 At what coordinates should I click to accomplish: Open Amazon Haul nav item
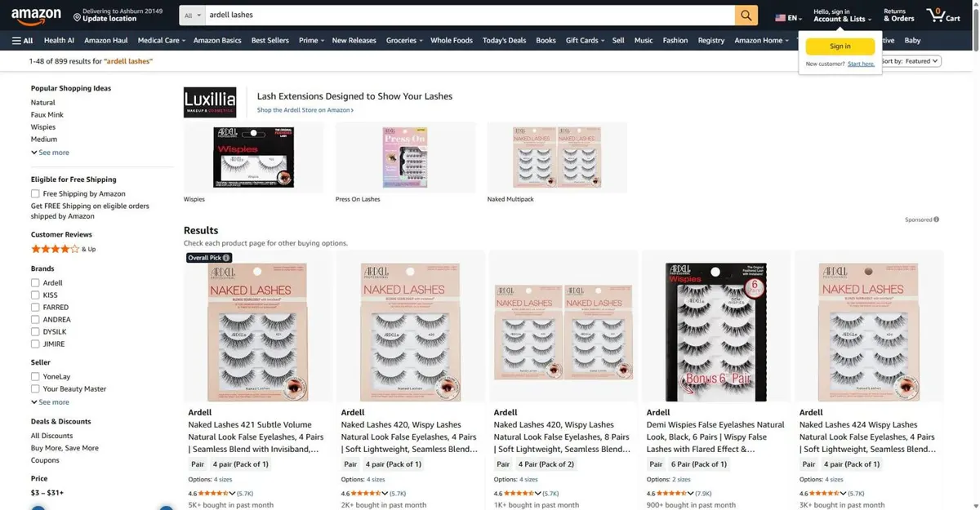pyautogui.click(x=106, y=40)
